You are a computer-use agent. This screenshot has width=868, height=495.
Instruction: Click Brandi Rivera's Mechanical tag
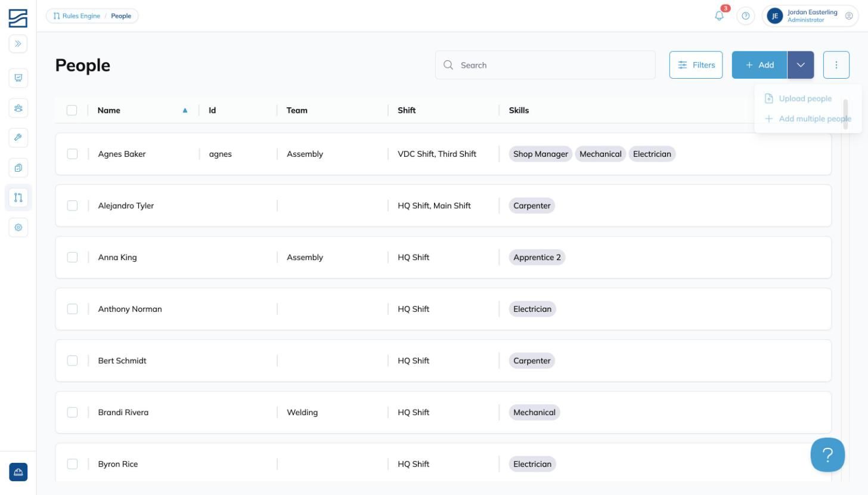click(534, 412)
